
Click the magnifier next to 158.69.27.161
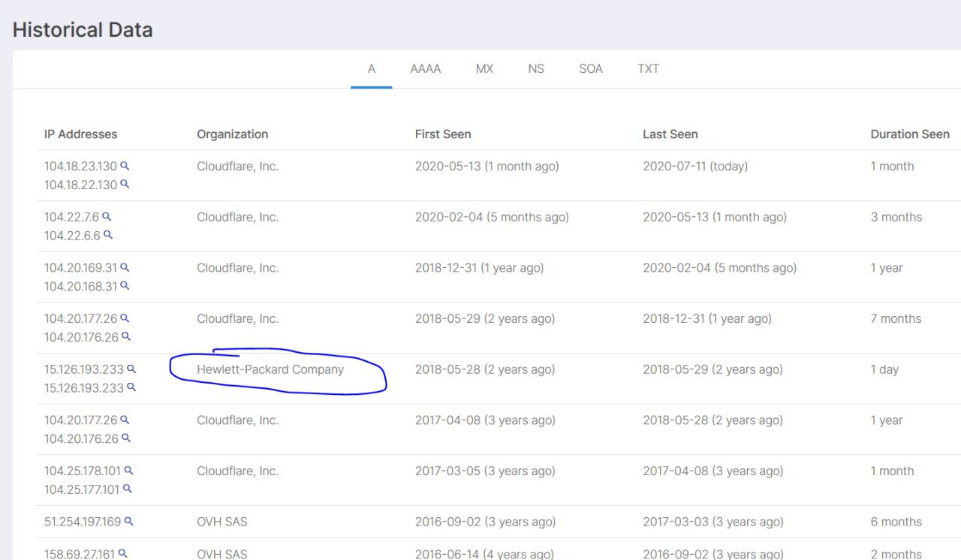coord(123,554)
